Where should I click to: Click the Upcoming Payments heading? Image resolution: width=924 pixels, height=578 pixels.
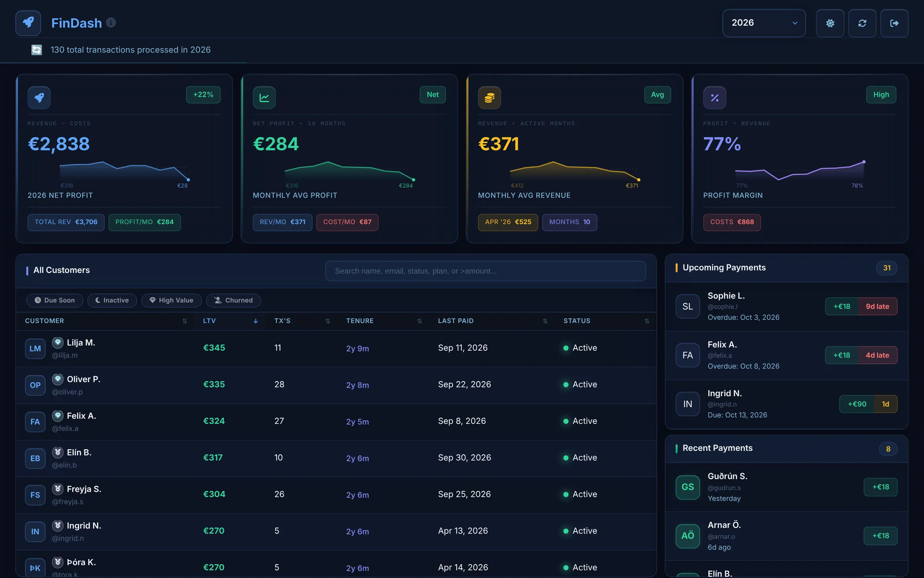click(x=724, y=267)
